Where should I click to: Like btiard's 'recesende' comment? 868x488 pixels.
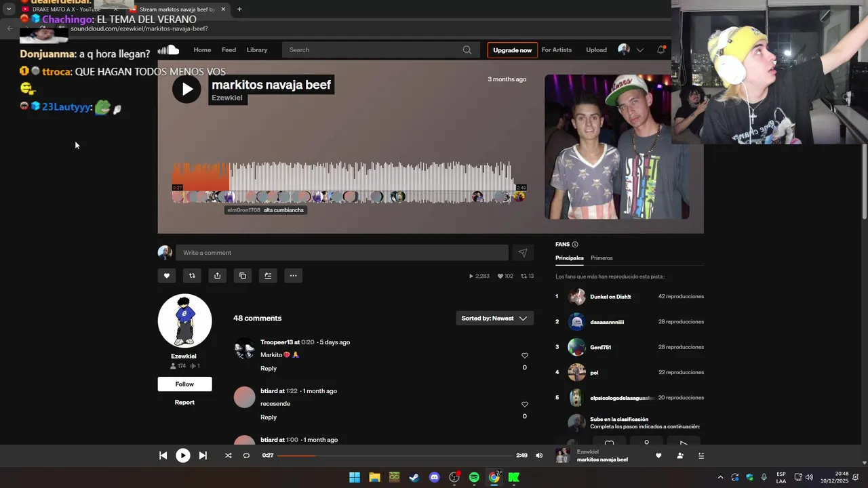pyautogui.click(x=524, y=405)
